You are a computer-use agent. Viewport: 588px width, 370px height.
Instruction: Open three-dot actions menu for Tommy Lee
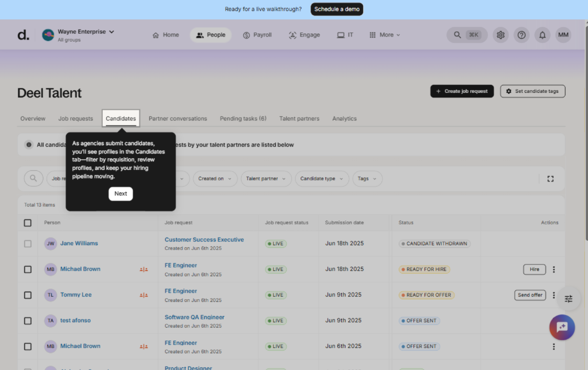click(554, 295)
